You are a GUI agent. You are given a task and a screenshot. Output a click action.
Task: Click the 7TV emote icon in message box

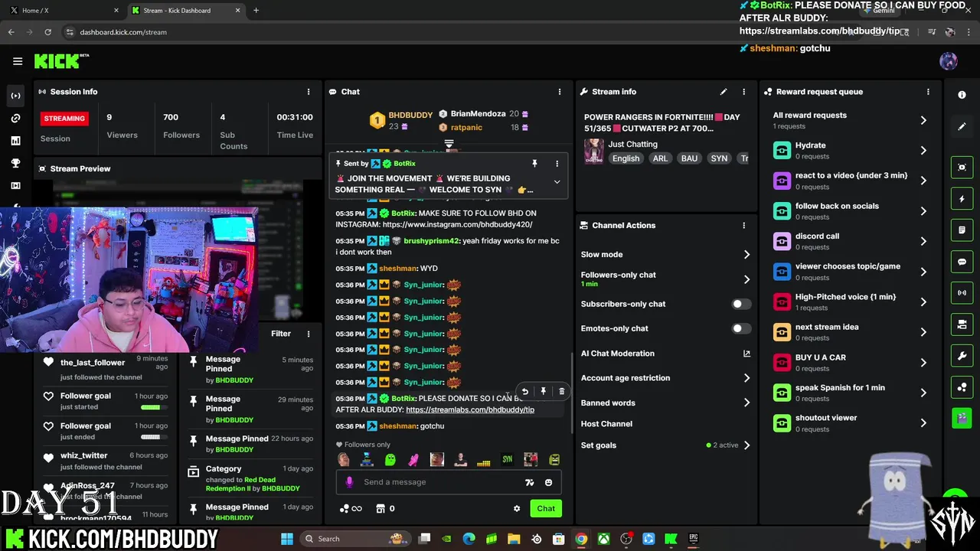[529, 482]
